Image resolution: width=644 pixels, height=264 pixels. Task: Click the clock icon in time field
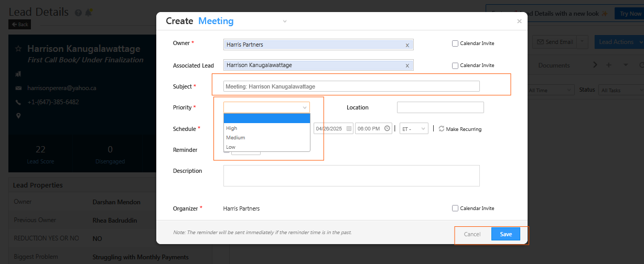coord(387,128)
